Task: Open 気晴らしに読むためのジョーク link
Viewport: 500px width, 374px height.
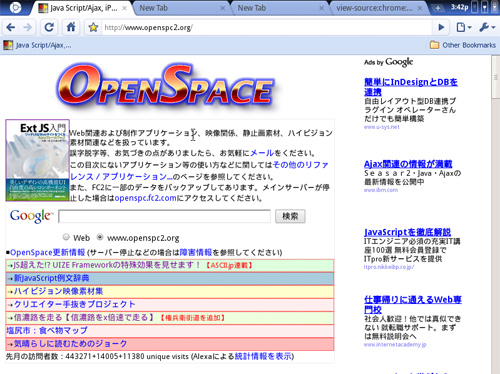Action: tap(70, 344)
